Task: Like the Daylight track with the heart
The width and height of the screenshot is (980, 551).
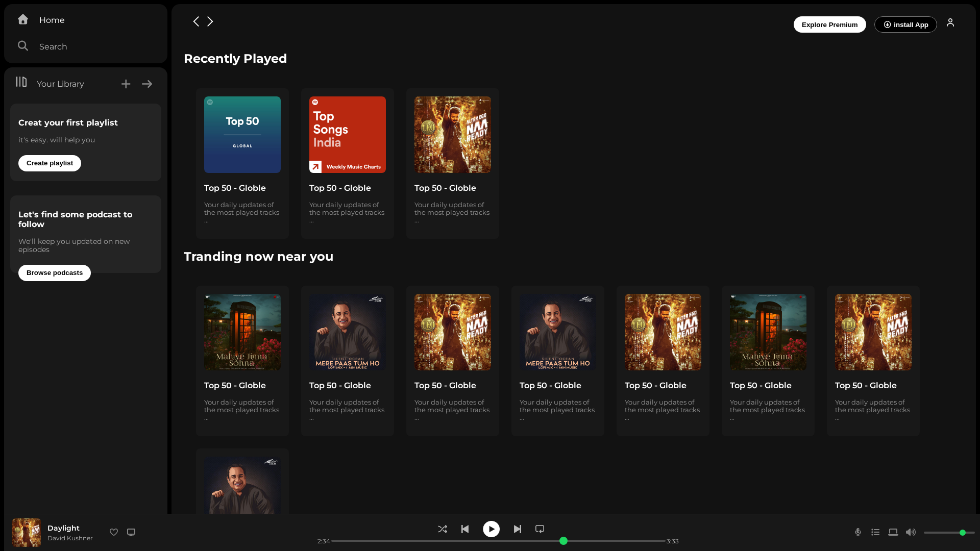Action: tap(114, 532)
